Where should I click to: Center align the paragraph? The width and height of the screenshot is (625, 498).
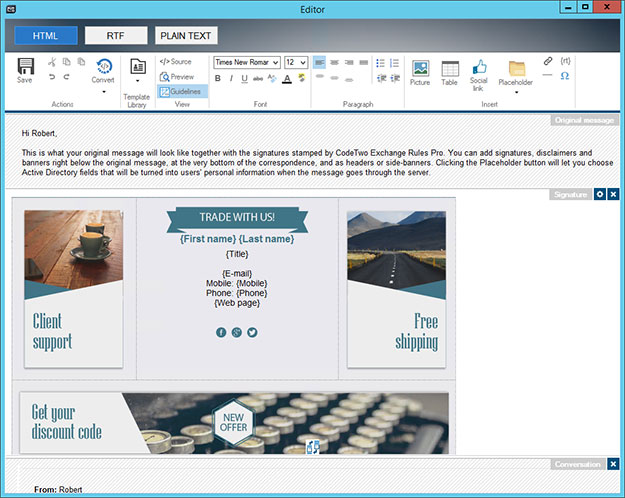(x=334, y=63)
